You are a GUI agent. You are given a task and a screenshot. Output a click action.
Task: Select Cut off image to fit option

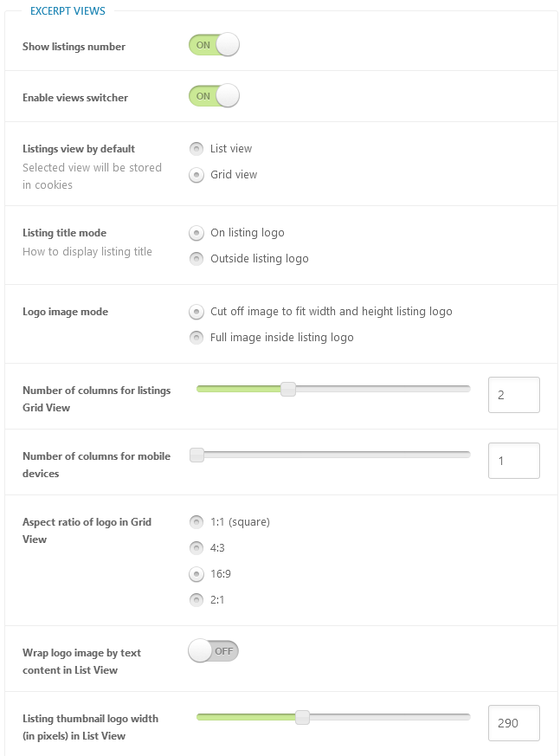coord(196,312)
